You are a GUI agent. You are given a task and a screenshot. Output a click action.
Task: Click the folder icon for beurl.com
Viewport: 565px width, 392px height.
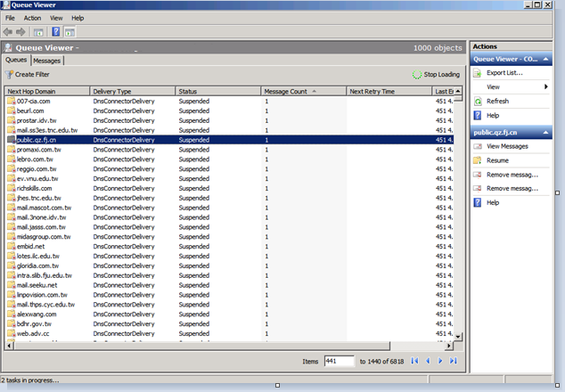click(12, 110)
